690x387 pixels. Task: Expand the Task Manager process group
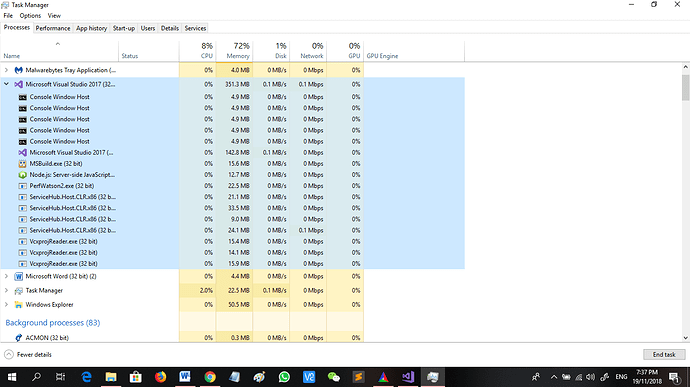pyautogui.click(x=7, y=290)
